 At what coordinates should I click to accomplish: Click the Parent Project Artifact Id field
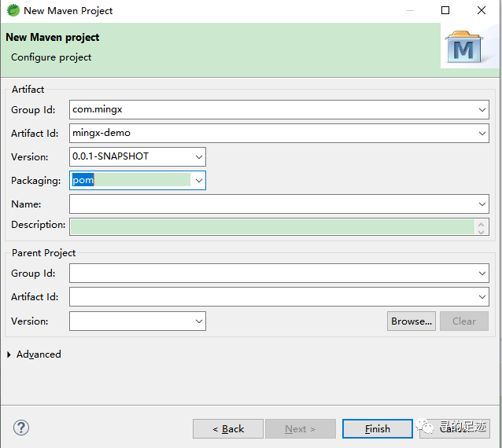[279, 297]
